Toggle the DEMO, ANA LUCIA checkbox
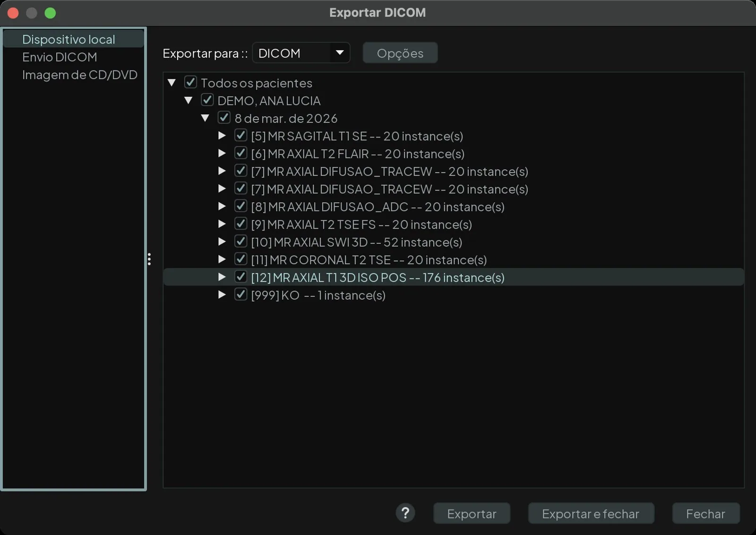756x535 pixels. 207,100
